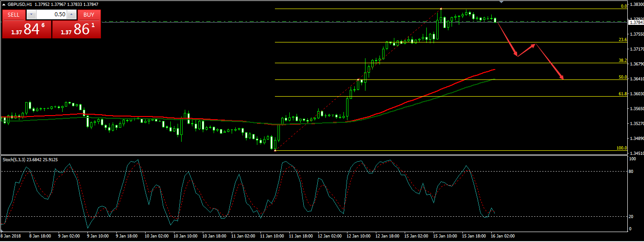Click the 0.50 volume input field
Image resolution: width=644 pixels, height=242 pixels.
point(52,14)
